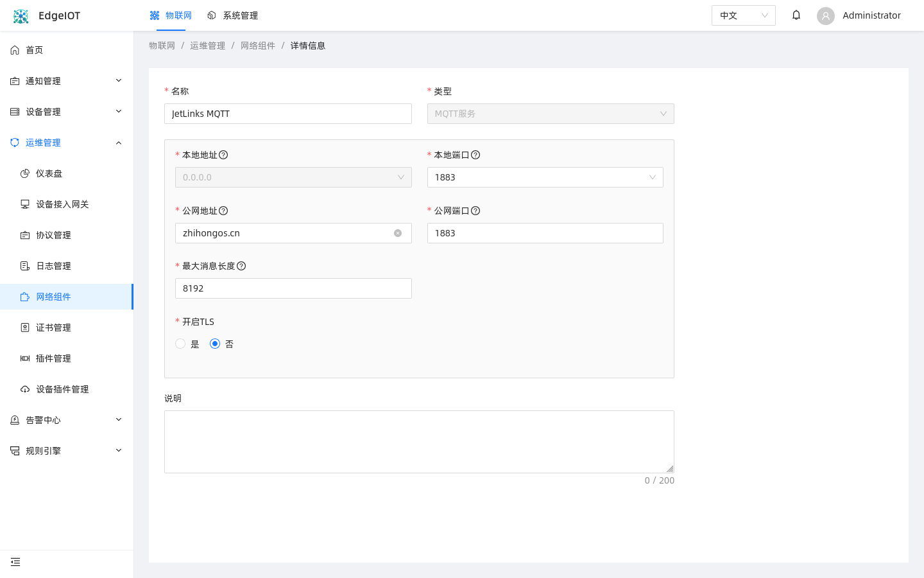Image resolution: width=924 pixels, height=578 pixels.
Task: Click the 详情信息 breadcrumb text
Action: pos(308,46)
